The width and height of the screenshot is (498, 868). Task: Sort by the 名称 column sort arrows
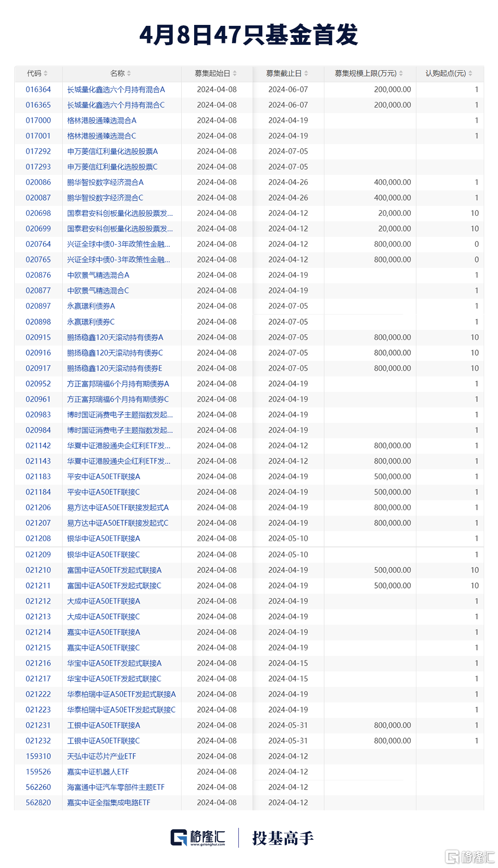coord(129,73)
